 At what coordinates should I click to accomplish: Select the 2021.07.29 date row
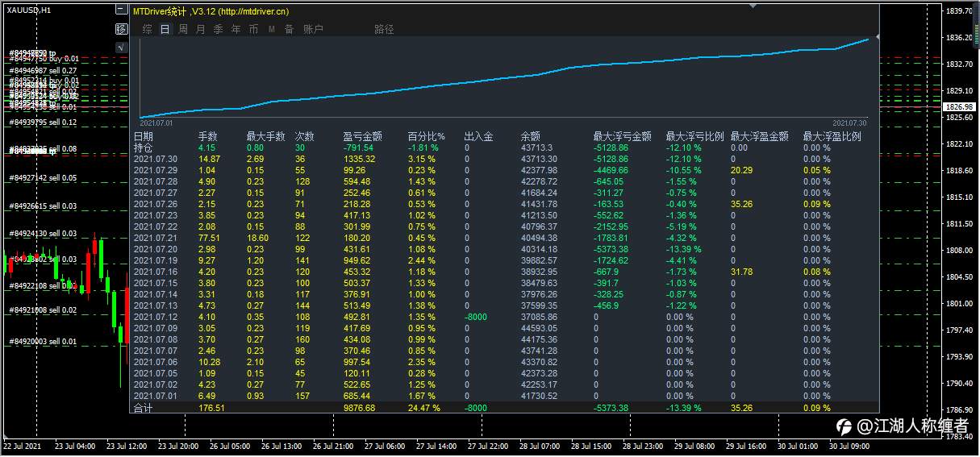(x=154, y=170)
